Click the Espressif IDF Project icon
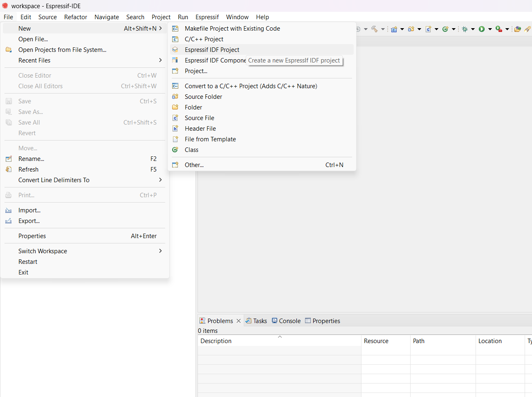 click(175, 50)
